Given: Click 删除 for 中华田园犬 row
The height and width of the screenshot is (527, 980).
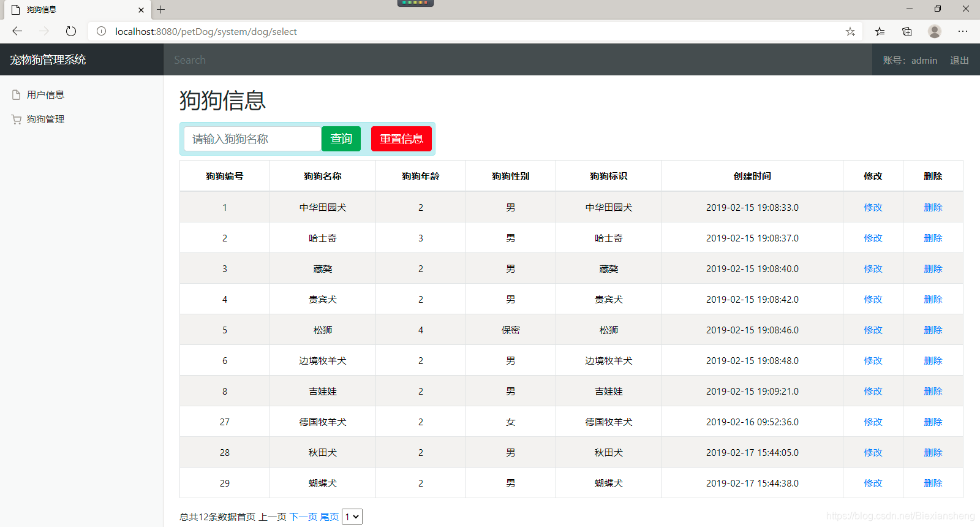Looking at the screenshot, I should [933, 207].
